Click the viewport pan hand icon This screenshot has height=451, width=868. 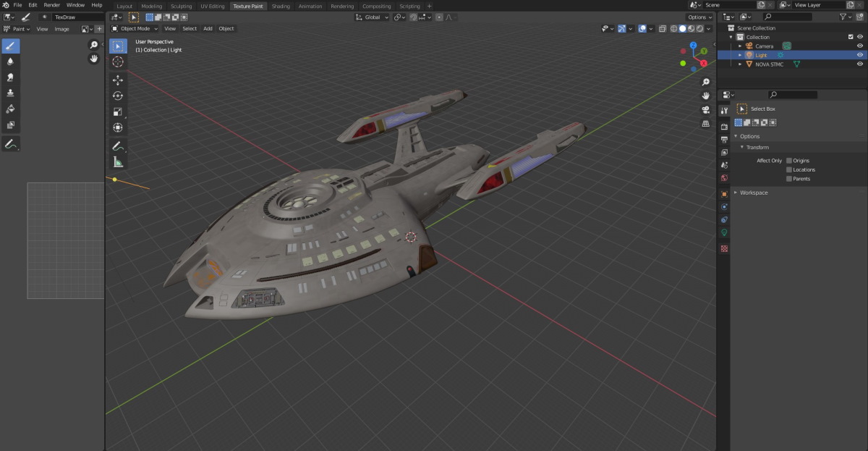click(x=706, y=96)
